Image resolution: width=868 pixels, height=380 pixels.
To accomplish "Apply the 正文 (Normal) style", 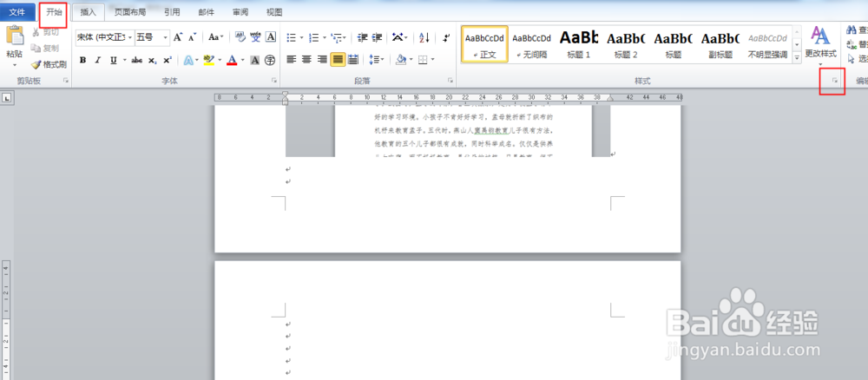I will pos(484,43).
